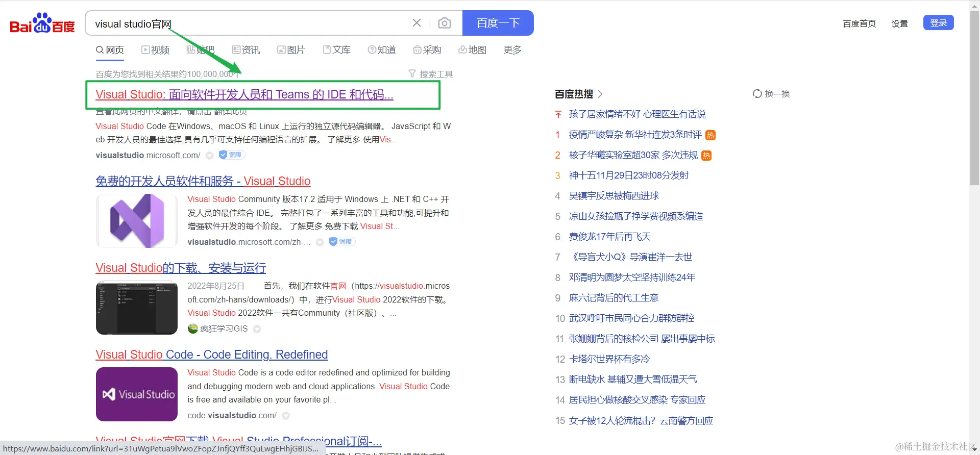The height and width of the screenshot is (455, 980).
Task: Click the 疯狂学习GIS author avatar
Action: click(193, 328)
